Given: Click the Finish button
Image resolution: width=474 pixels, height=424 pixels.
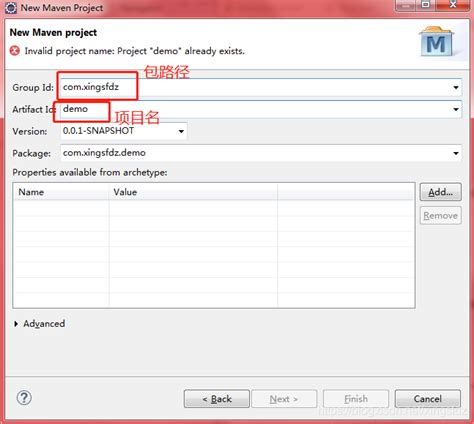Looking at the screenshot, I should point(356,399).
